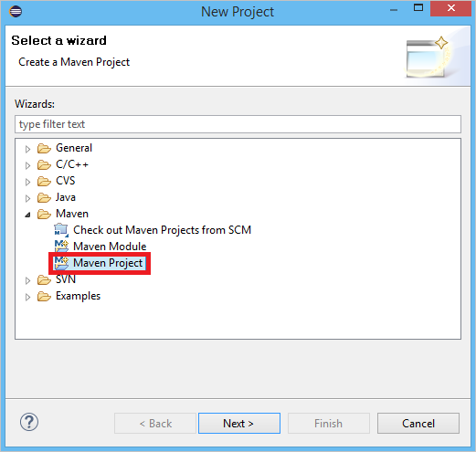Select the SVN tree item label
Screen dimensions: 476x452
pyautogui.click(x=66, y=279)
